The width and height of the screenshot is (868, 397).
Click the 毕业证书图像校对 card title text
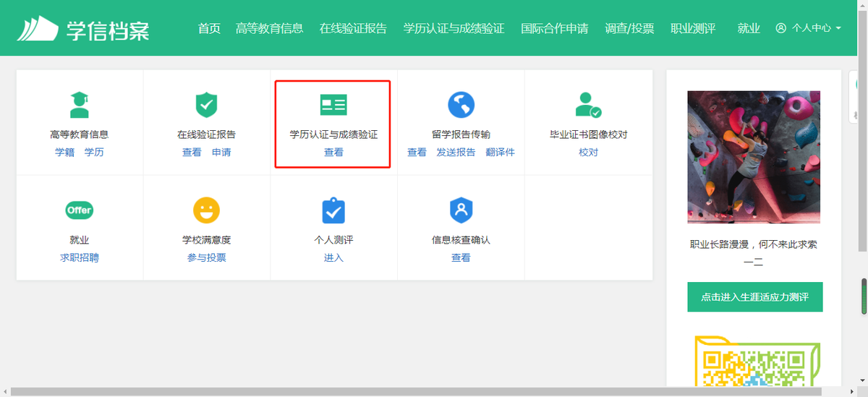click(588, 135)
